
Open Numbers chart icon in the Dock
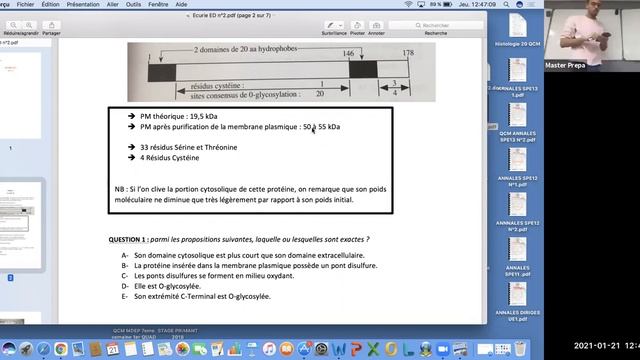click(x=235, y=349)
